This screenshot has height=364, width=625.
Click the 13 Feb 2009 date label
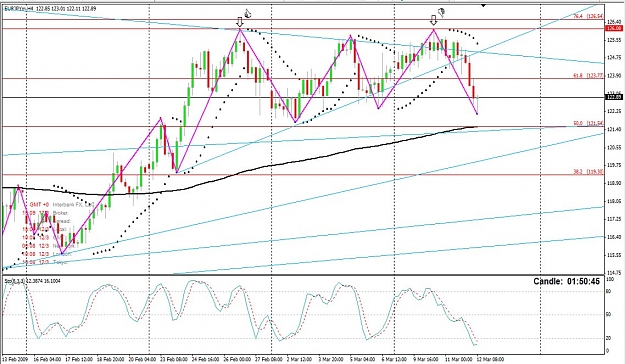pyautogui.click(x=16, y=359)
